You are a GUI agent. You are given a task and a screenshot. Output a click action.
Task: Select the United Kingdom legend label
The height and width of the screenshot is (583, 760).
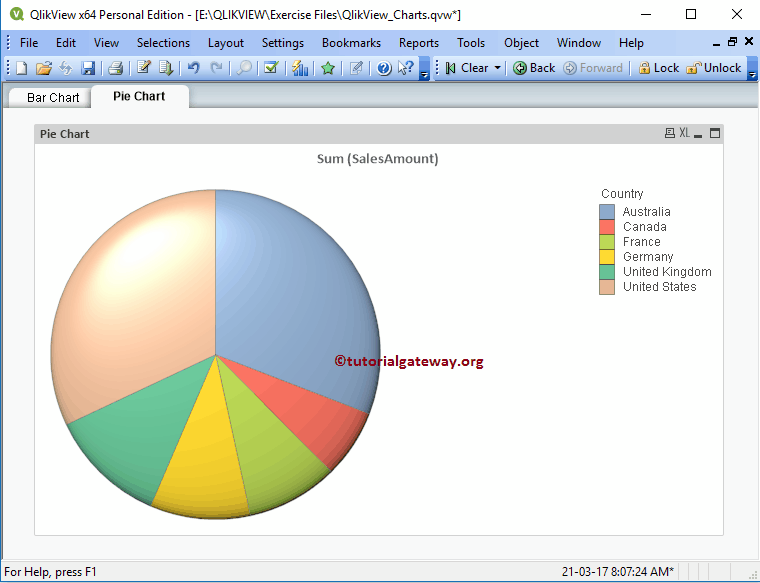667,272
